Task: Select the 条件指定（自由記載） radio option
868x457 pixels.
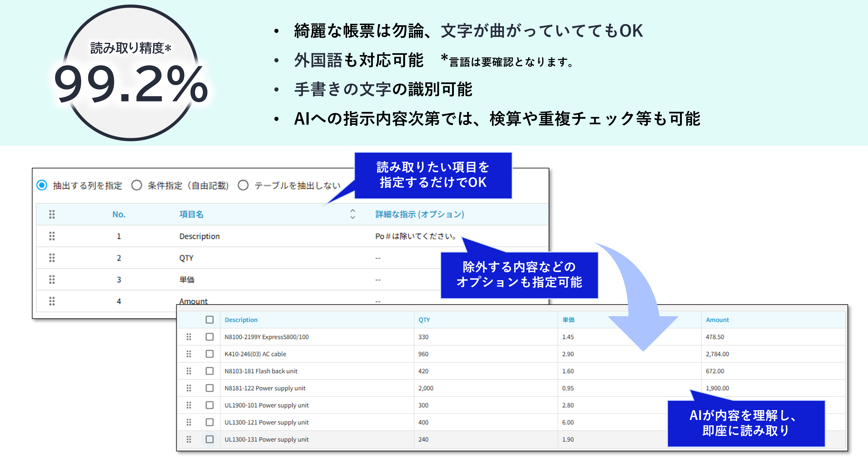Action: pos(137,185)
